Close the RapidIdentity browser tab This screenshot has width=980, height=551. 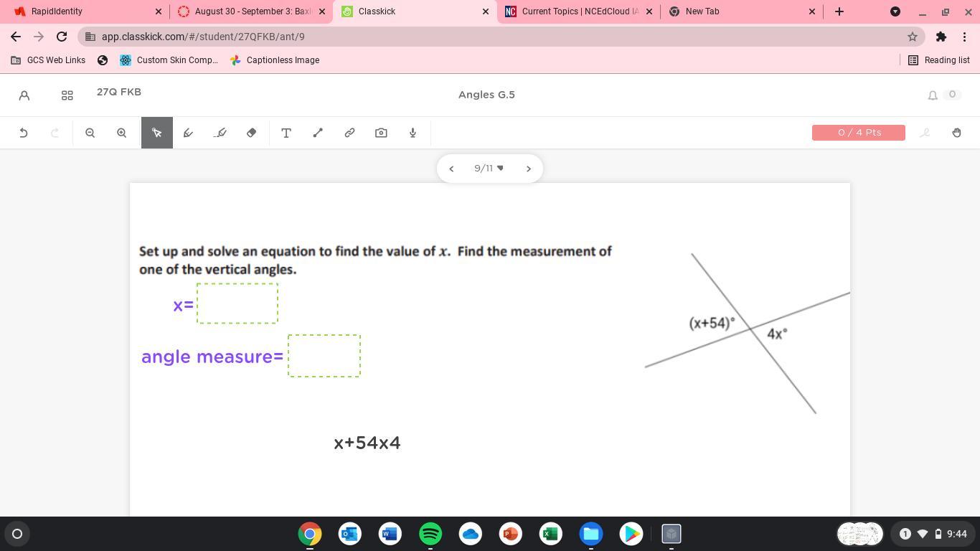tap(159, 11)
